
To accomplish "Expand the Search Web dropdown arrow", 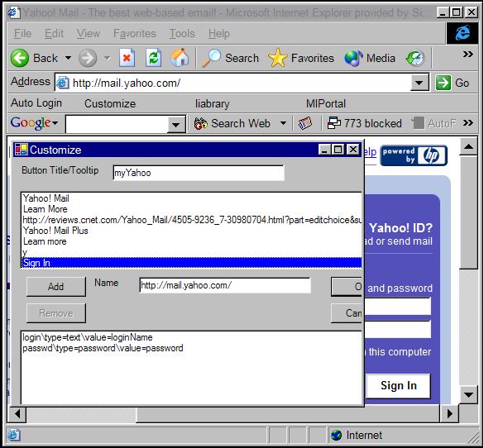I will 283,123.
